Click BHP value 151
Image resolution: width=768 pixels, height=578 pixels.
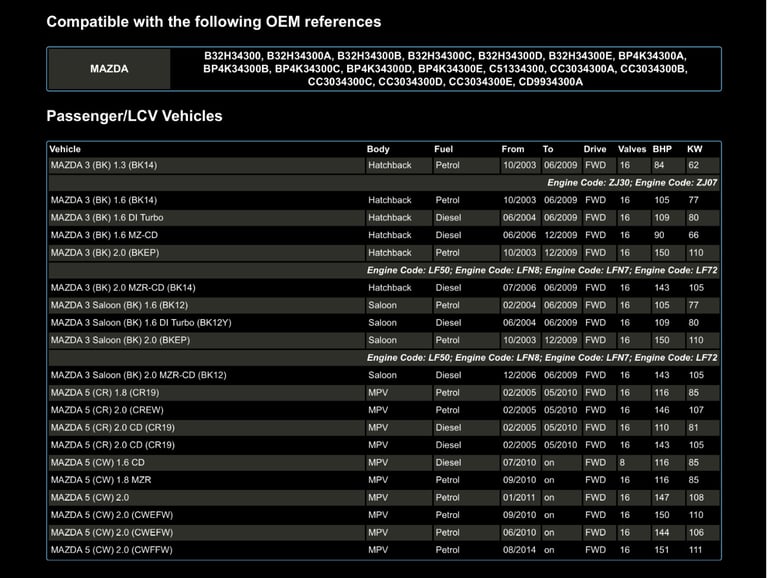[662, 550]
